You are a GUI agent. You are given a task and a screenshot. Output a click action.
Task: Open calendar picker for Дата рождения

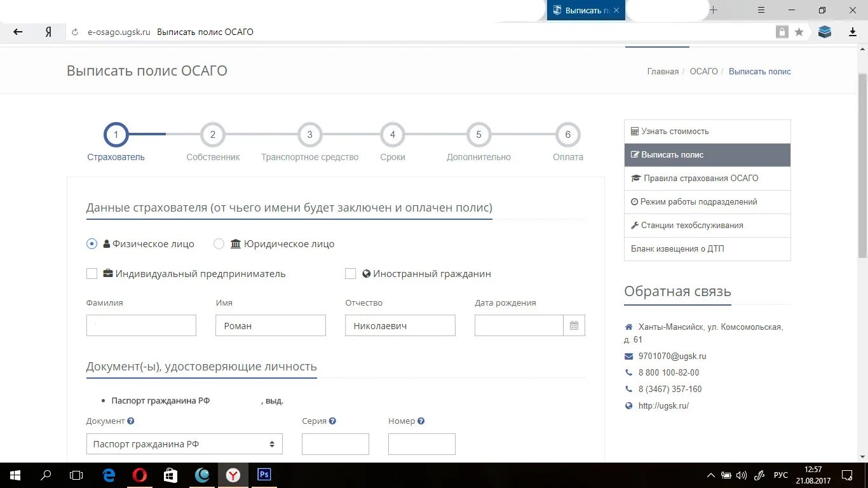pyautogui.click(x=574, y=325)
